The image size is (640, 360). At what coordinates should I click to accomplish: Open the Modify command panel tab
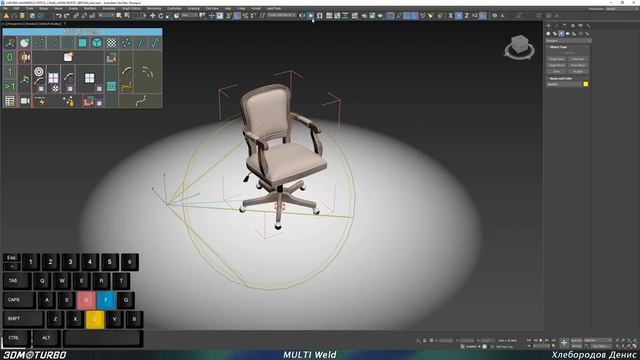coord(556,26)
